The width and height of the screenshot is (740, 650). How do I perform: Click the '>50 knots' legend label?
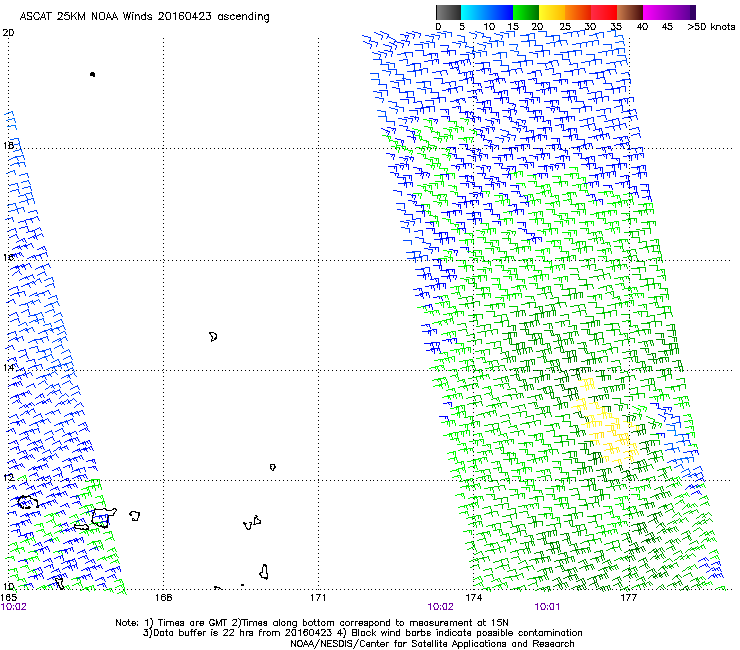click(711, 26)
